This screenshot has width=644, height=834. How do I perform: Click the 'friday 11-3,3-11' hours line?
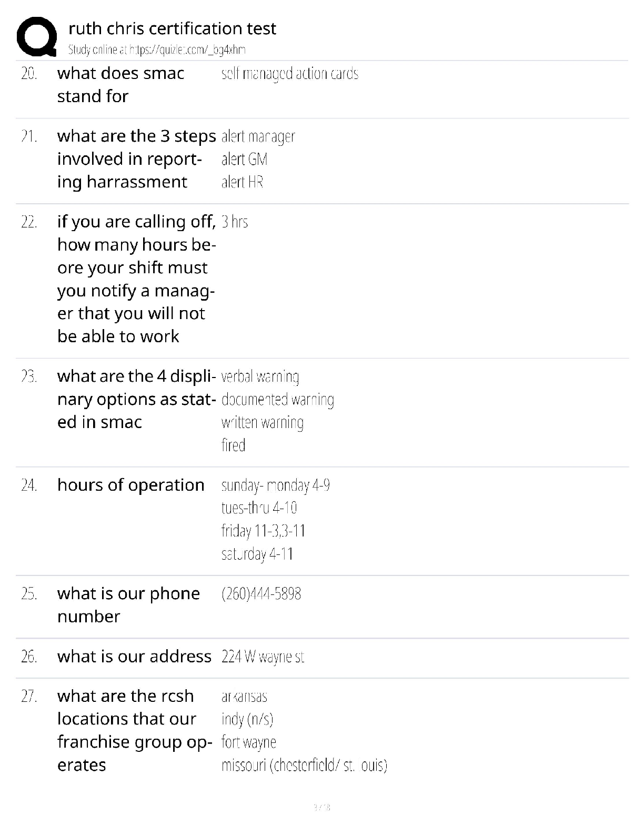(263, 531)
